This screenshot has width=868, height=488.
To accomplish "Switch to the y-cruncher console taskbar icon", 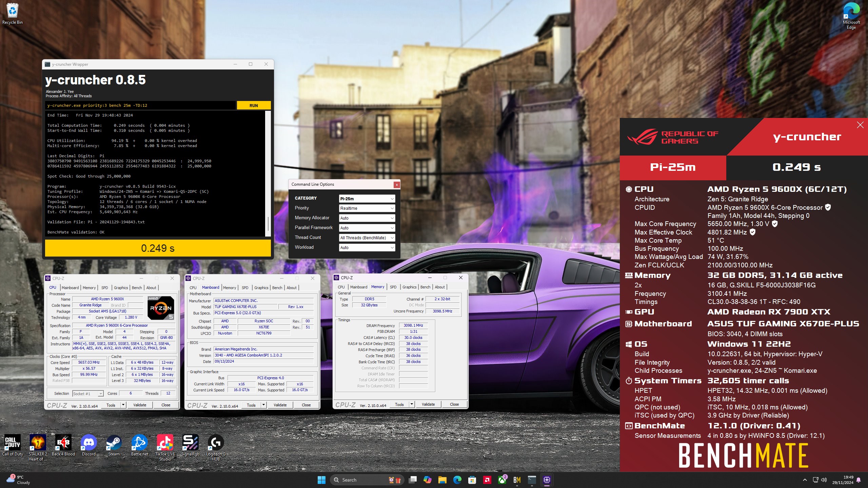I will [x=532, y=480].
